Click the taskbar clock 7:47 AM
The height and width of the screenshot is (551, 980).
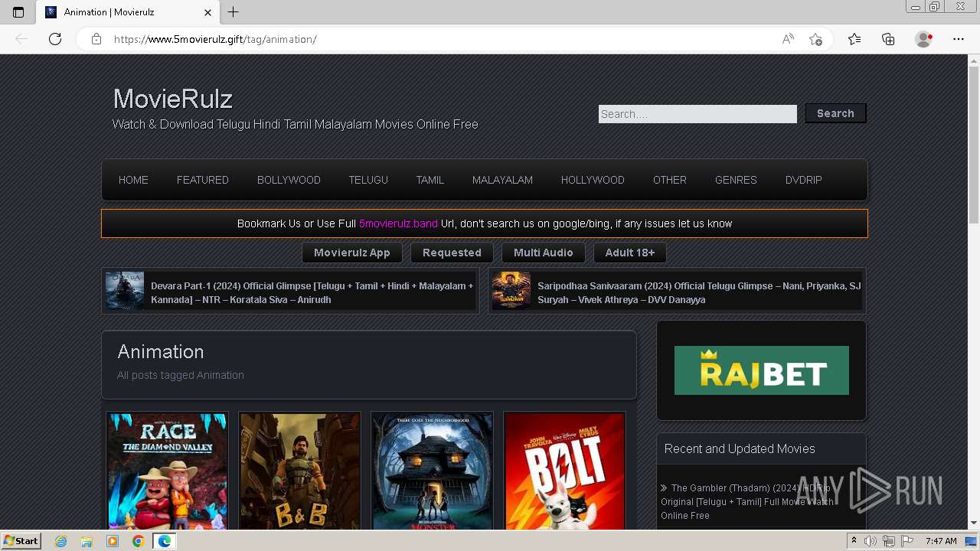click(x=941, y=541)
